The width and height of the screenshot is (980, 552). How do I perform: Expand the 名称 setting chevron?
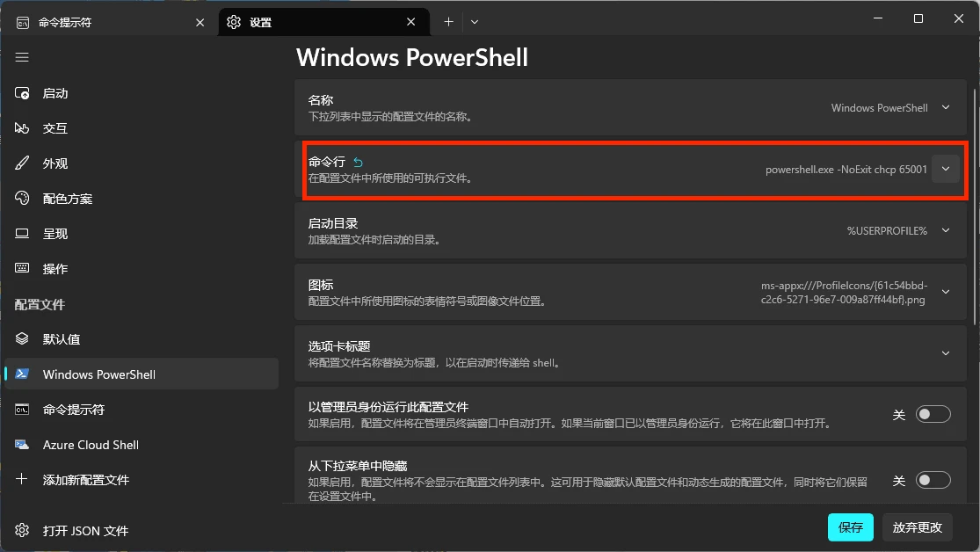tap(946, 107)
